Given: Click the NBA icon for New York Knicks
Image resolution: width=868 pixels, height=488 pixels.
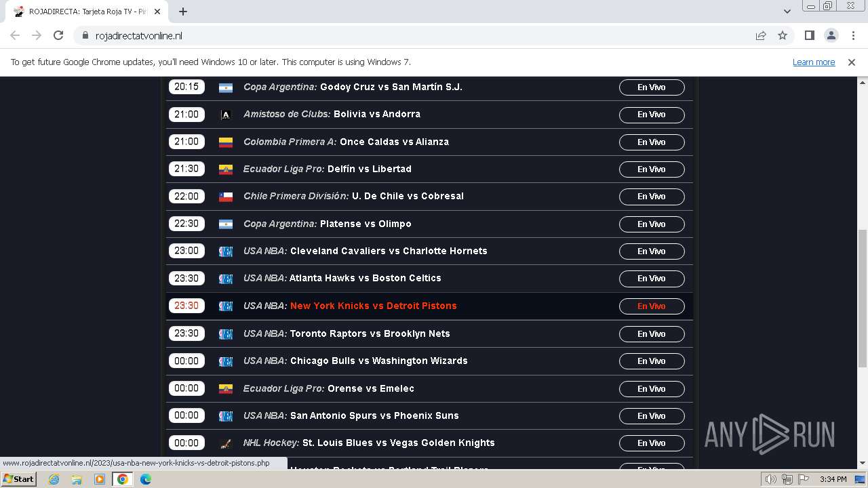Looking at the screenshot, I should point(226,306).
